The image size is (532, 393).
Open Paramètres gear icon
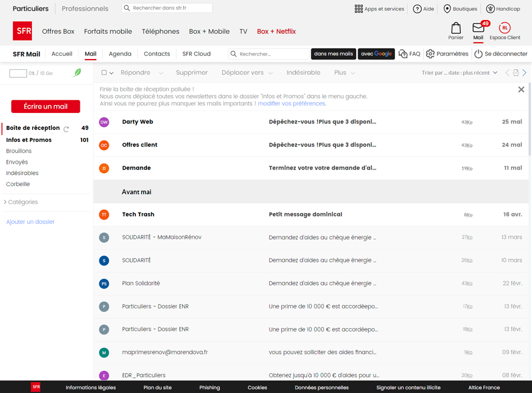[x=430, y=54]
